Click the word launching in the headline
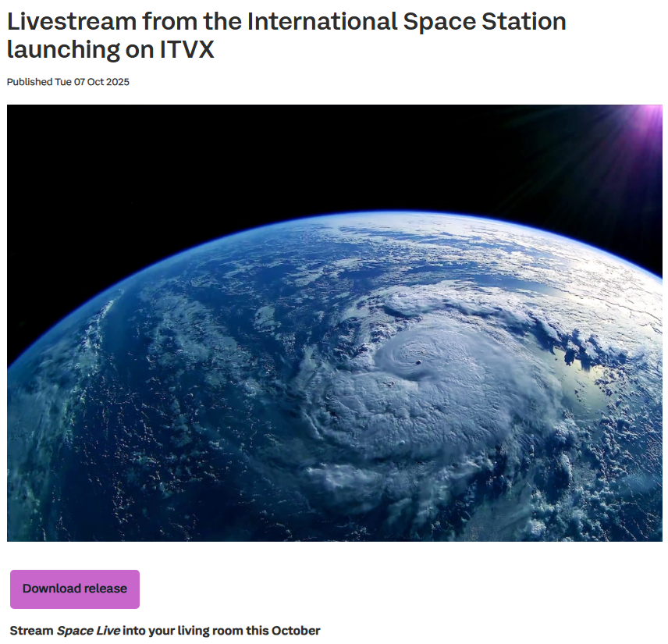This screenshot has height=644, width=668. pos(59,49)
